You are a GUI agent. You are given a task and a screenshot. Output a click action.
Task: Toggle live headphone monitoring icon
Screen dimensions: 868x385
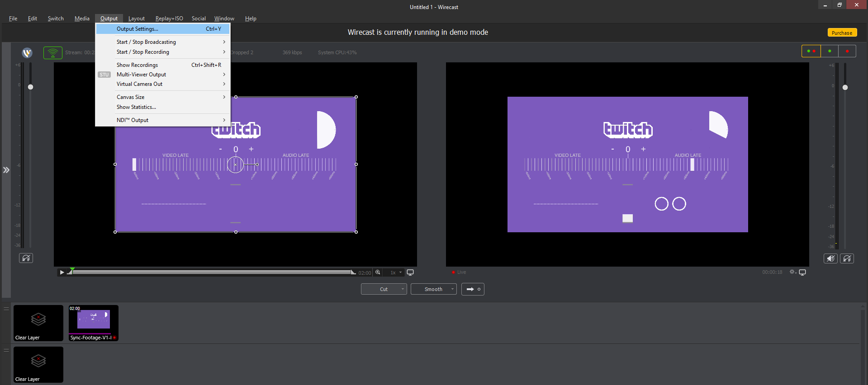(847, 258)
